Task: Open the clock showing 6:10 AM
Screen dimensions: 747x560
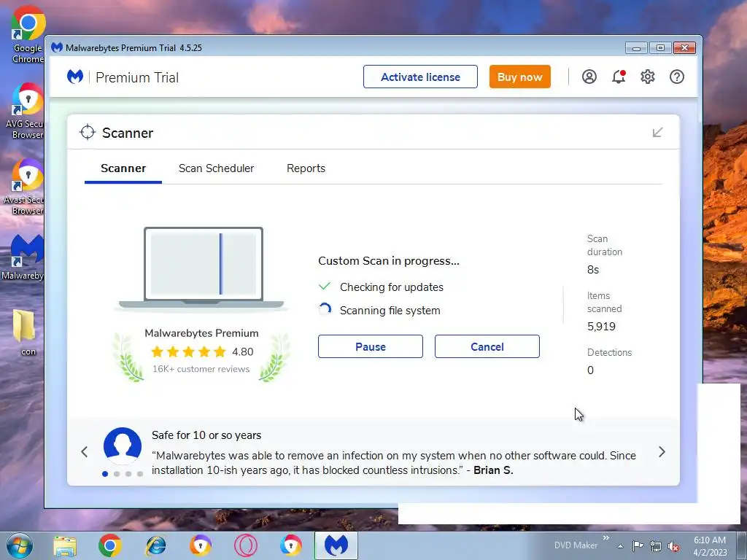Action: click(x=710, y=546)
